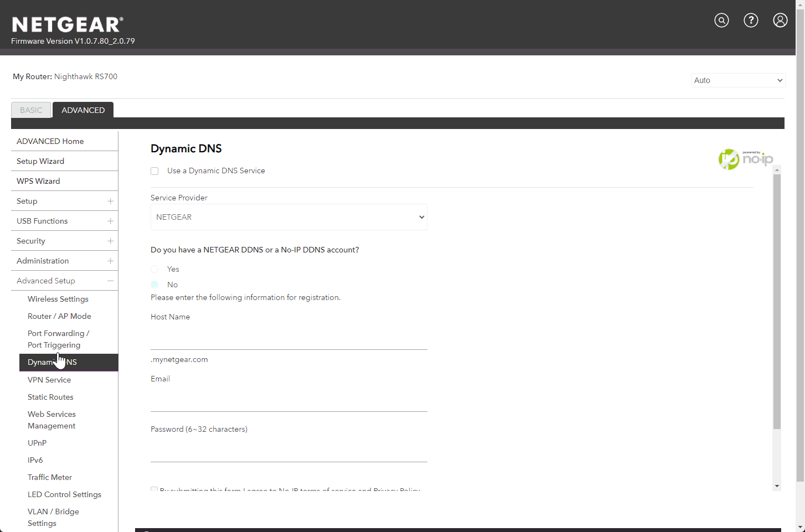The width and height of the screenshot is (805, 532).
Task: Select the No radio button
Action: click(x=154, y=285)
